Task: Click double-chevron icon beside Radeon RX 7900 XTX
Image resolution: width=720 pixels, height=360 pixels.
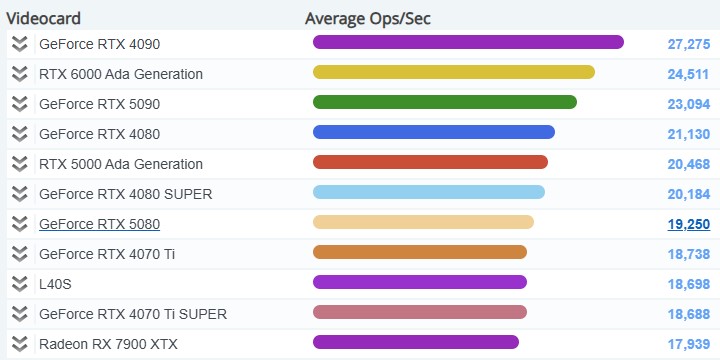Action: tap(19, 344)
